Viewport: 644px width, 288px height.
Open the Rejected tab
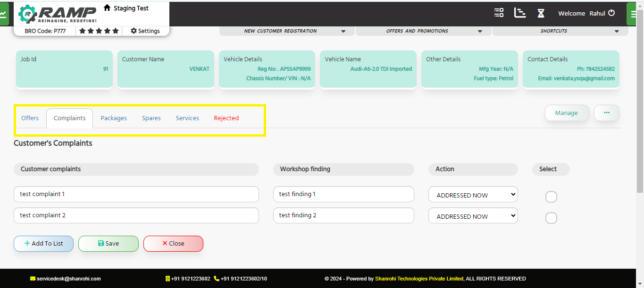pyautogui.click(x=226, y=118)
